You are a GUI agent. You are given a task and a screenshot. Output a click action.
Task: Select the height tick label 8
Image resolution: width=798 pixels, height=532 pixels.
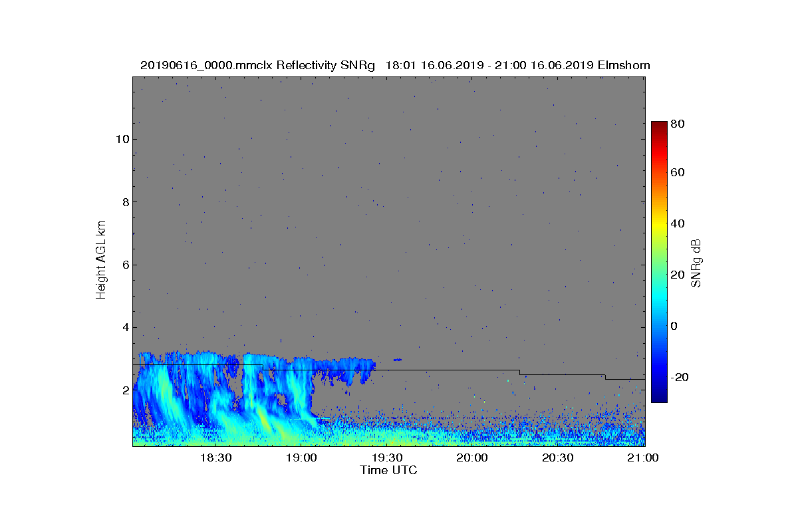124,202
